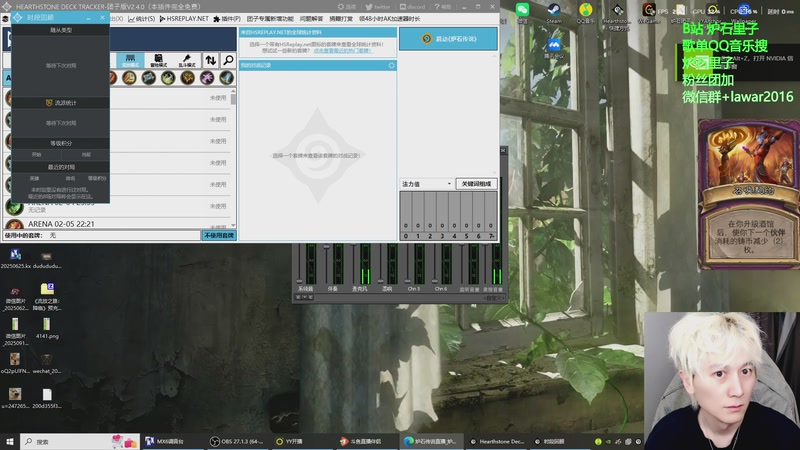Open the HSREPLAY.NET menu
This screenshot has height=450, width=800.
click(x=184, y=18)
